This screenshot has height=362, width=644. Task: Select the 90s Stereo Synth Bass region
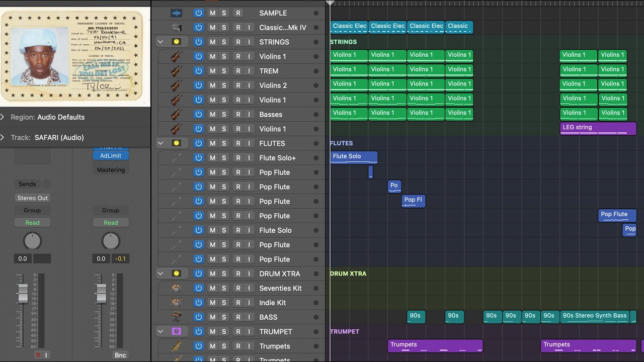pos(595,317)
